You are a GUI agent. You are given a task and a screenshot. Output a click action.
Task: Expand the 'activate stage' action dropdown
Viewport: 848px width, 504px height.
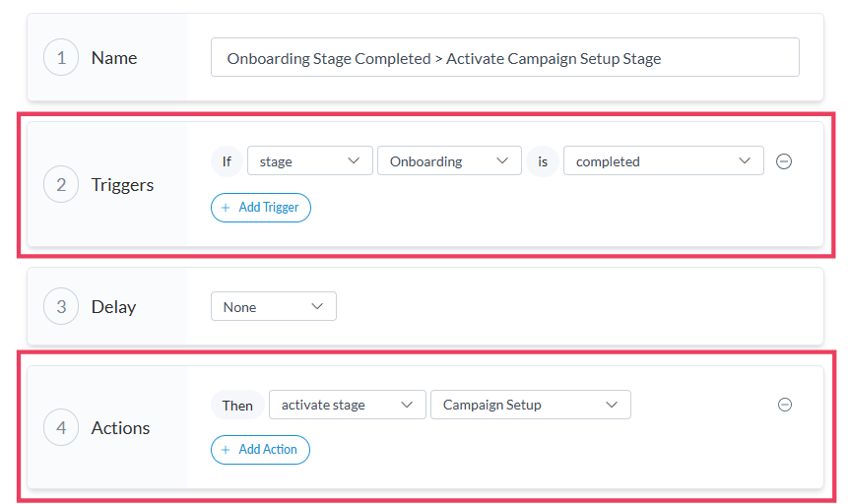point(347,405)
